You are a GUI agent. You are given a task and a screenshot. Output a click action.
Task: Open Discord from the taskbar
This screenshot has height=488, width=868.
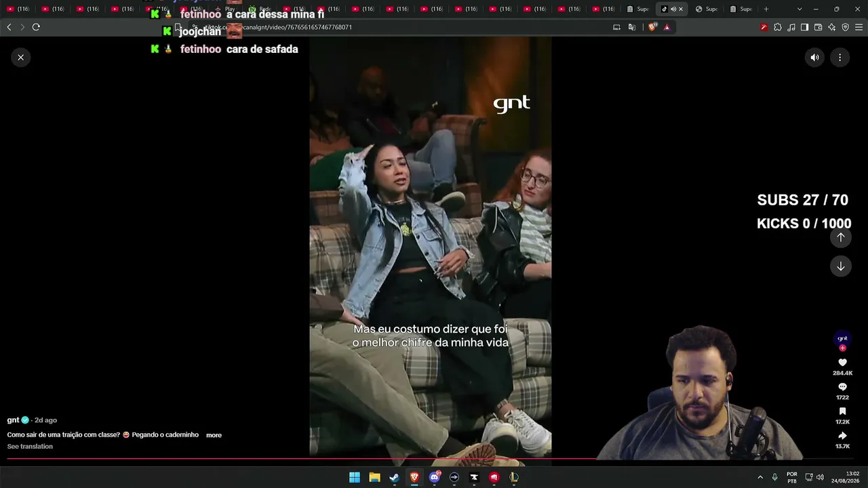click(x=435, y=477)
